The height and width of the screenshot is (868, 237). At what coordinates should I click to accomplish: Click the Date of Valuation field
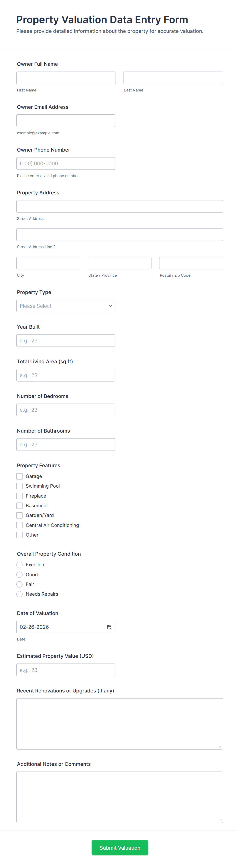pos(61,627)
